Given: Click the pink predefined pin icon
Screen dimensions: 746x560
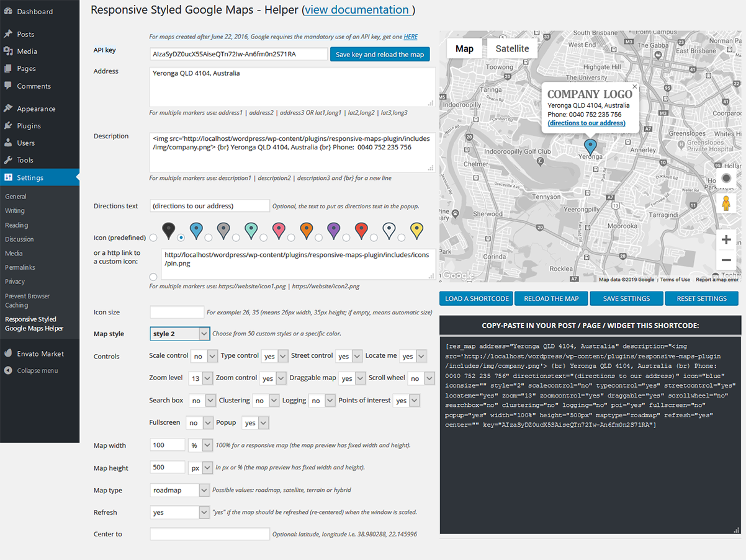Looking at the screenshot, I should click(x=279, y=231).
